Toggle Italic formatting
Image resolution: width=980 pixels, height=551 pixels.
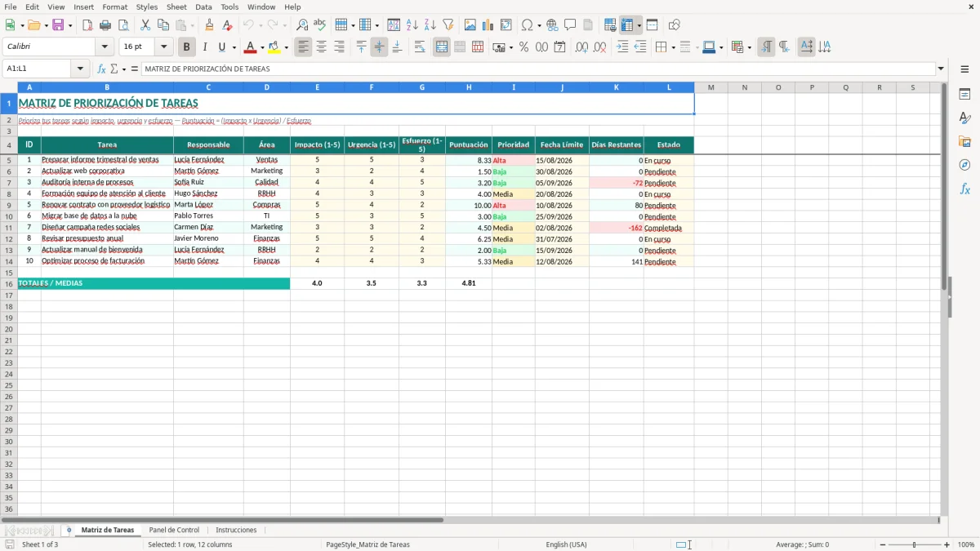click(204, 47)
